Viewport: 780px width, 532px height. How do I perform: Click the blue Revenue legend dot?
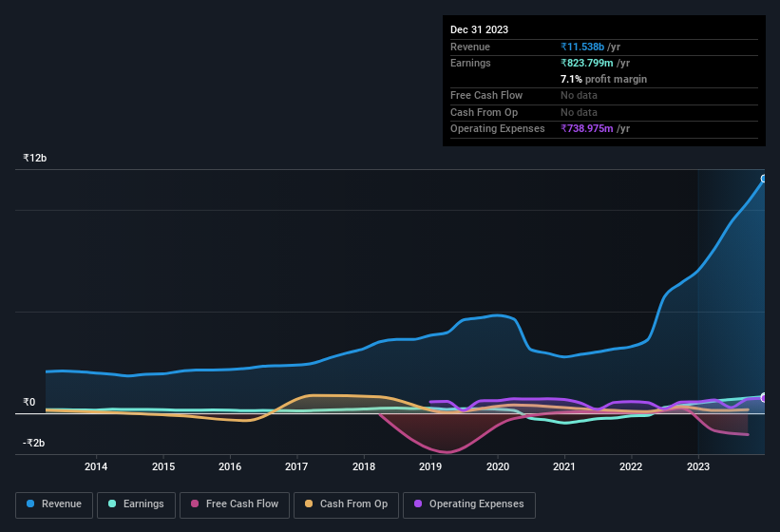point(30,503)
